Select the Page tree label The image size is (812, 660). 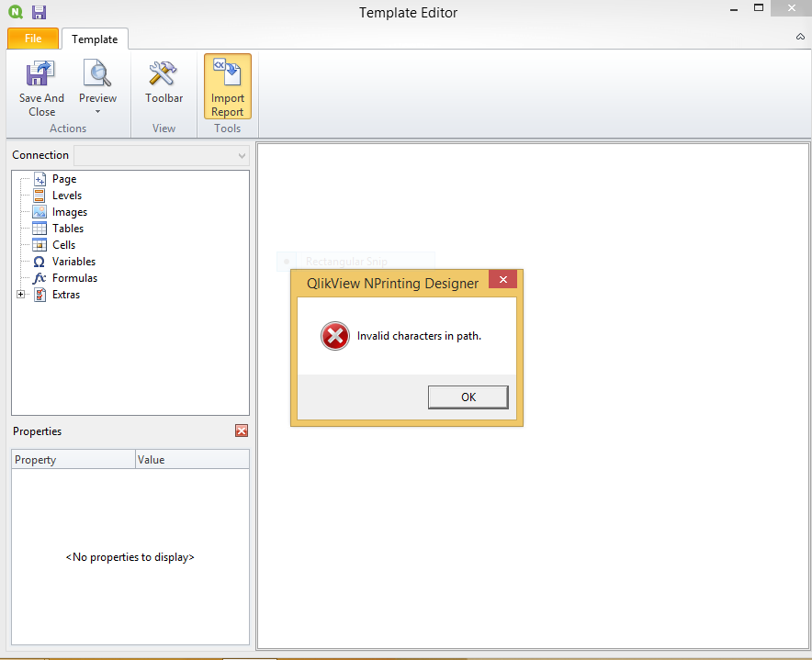tap(64, 179)
